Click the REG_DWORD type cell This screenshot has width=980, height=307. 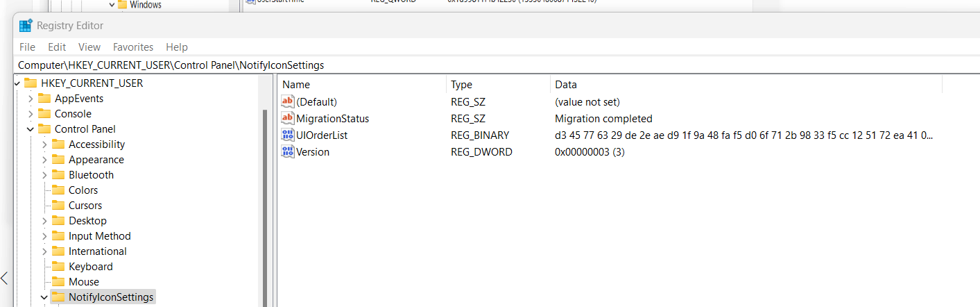[x=481, y=151]
